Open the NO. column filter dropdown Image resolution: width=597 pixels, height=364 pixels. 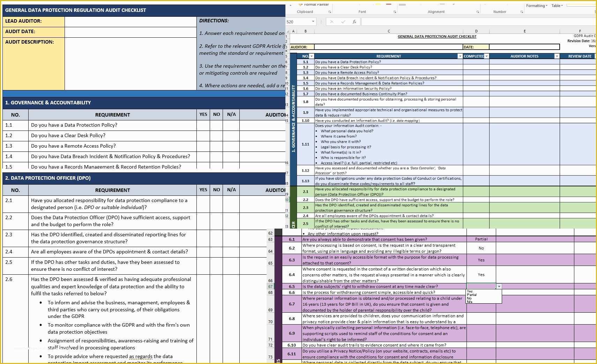(312, 56)
